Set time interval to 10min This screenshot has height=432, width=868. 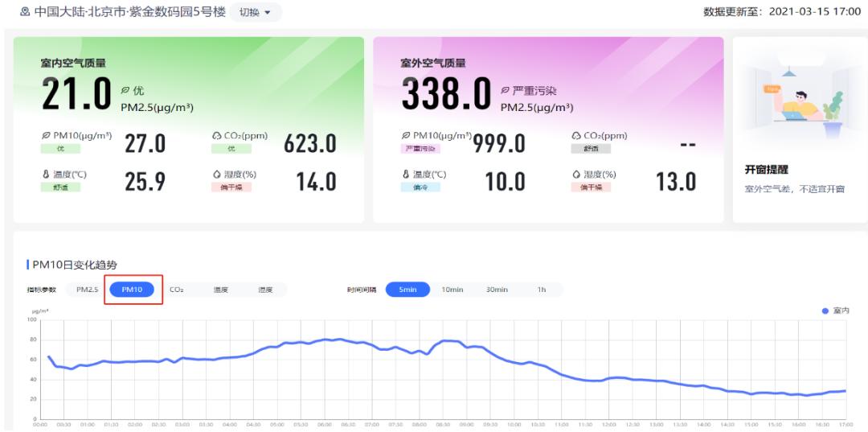point(452,290)
